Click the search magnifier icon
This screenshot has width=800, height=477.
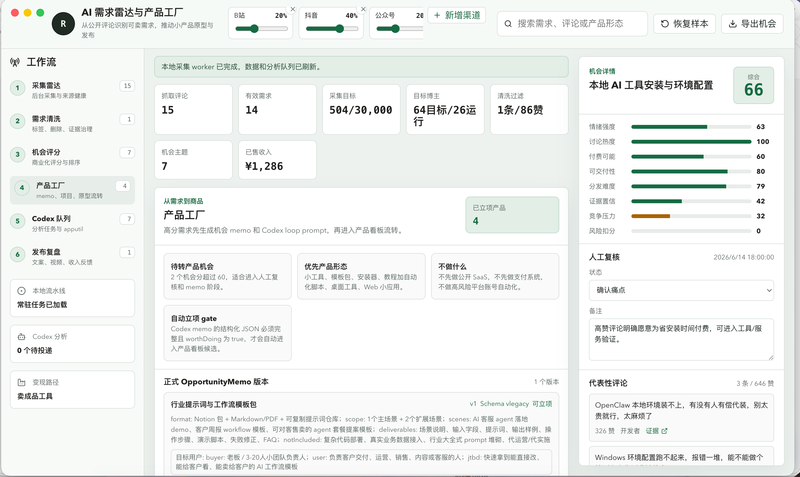coord(508,23)
